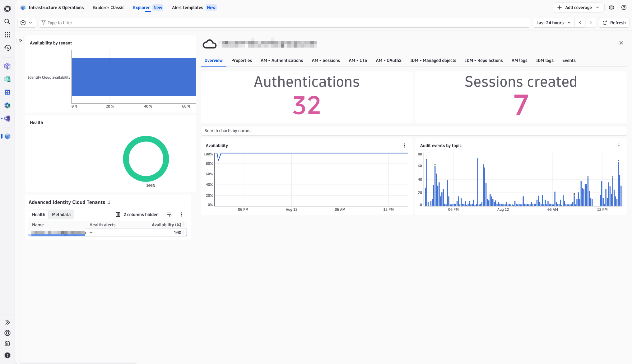Select the tenant row name cell
The width and height of the screenshot is (632, 364).
58,233
